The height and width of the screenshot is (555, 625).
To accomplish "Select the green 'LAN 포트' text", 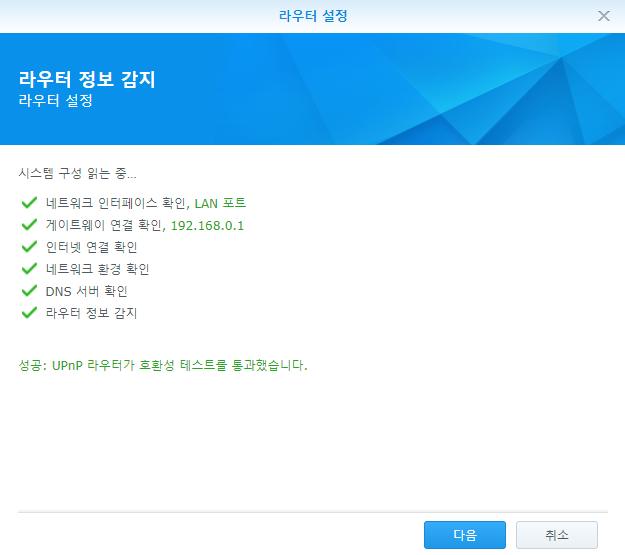I will (x=220, y=203).
